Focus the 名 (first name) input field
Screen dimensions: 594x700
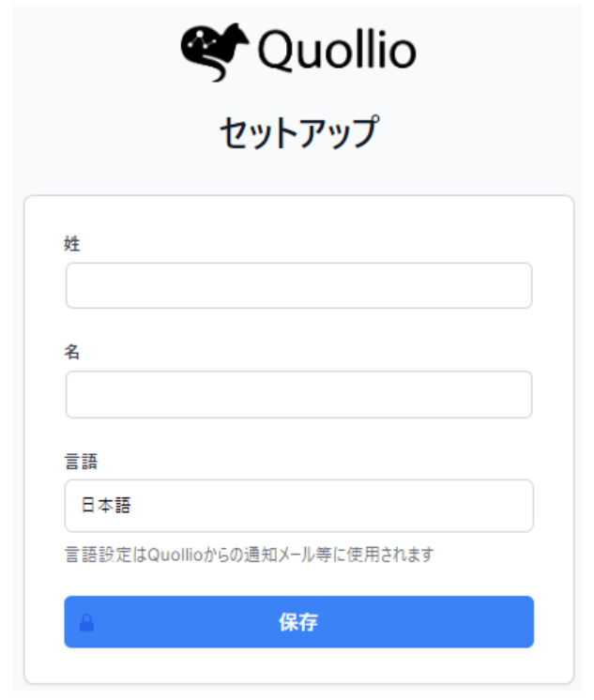pyautogui.click(x=298, y=394)
